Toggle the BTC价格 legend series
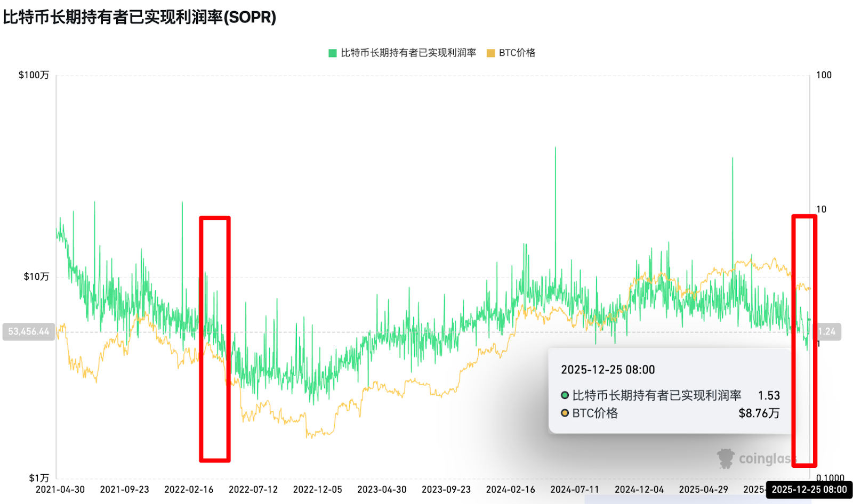853x504 pixels. click(x=511, y=53)
